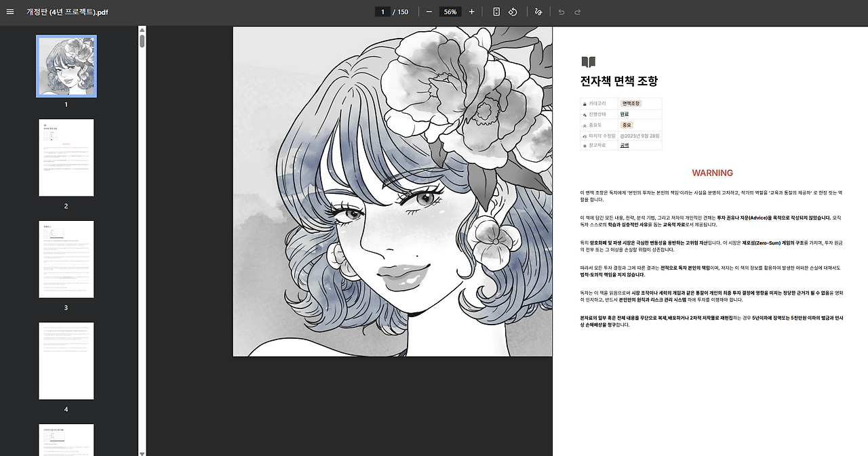Zoom in with the plus icon
The height and width of the screenshot is (456, 868).
[470, 12]
